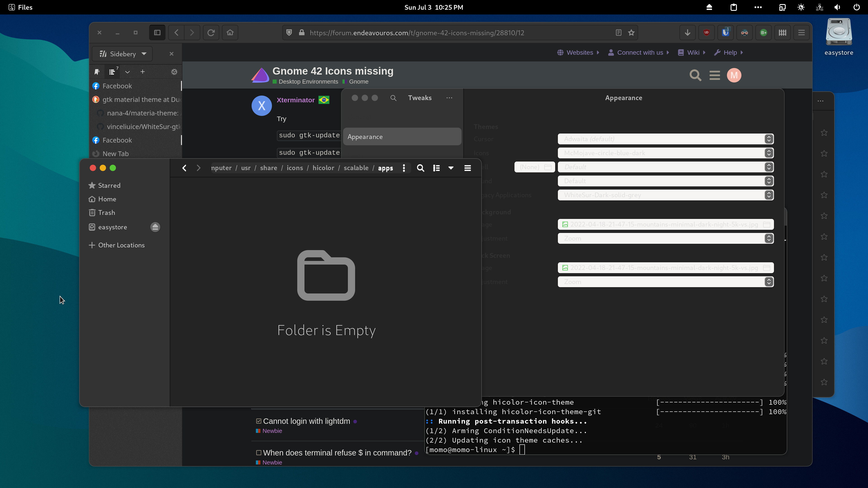868x488 pixels.
Task: Bookmark this page with star icon
Action: pyautogui.click(x=631, y=33)
